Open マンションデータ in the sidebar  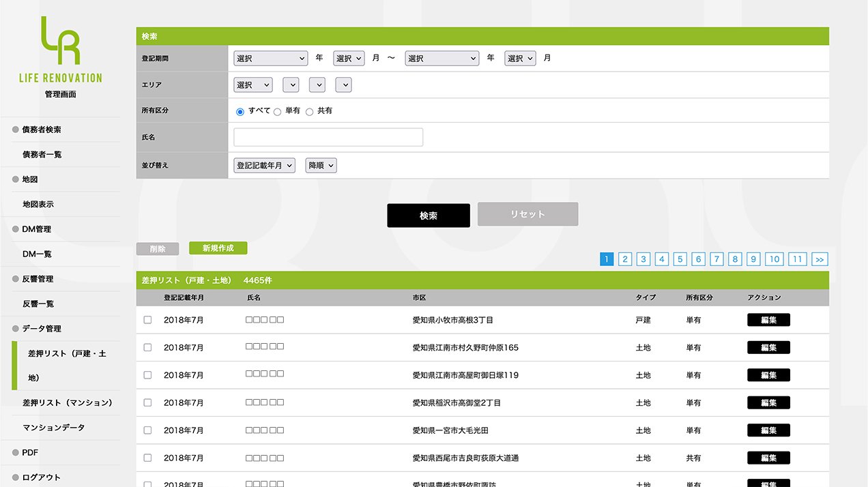(54, 428)
